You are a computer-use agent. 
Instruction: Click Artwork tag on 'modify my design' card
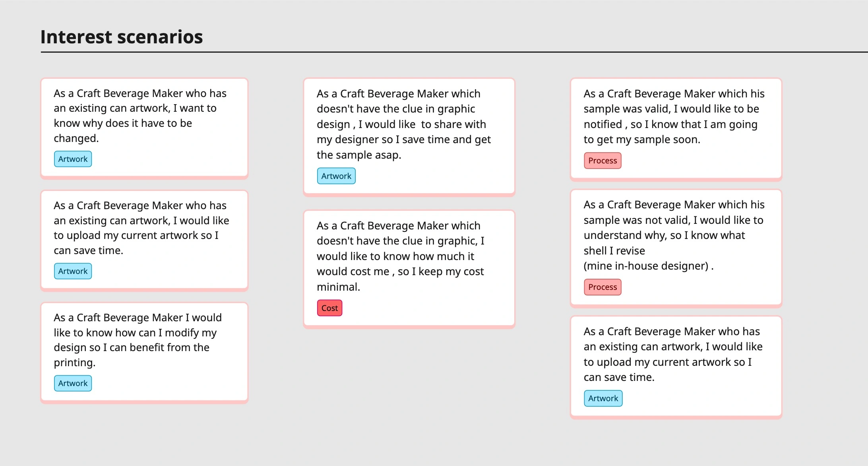click(73, 383)
